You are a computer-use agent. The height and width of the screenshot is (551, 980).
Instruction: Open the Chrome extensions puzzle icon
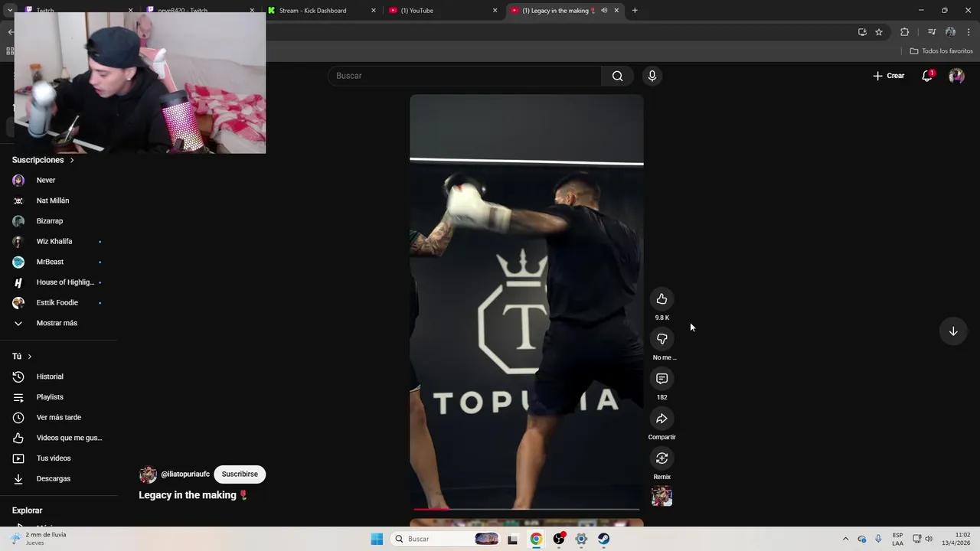905,32
